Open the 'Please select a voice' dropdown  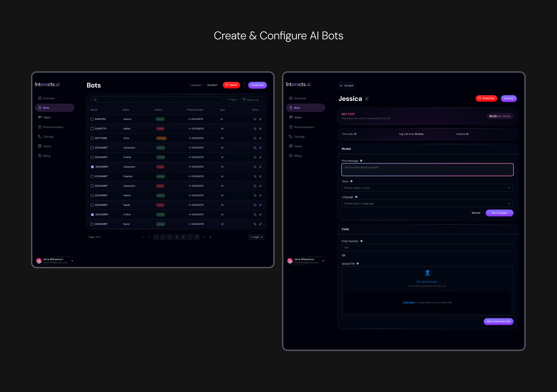pyautogui.click(x=427, y=188)
